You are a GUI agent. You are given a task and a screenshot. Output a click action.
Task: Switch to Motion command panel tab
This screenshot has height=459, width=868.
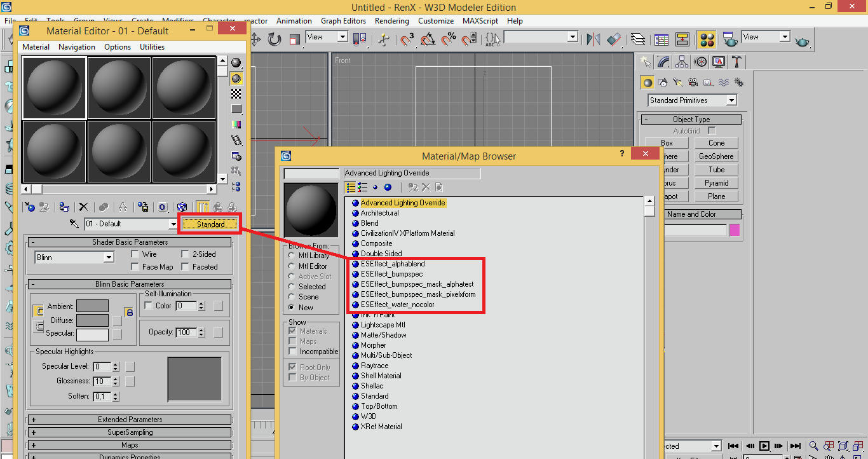pos(701,62)
